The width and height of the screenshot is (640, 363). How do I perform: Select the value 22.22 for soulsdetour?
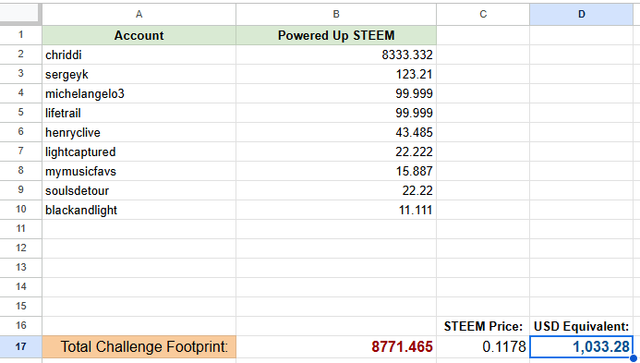point(336,191)
